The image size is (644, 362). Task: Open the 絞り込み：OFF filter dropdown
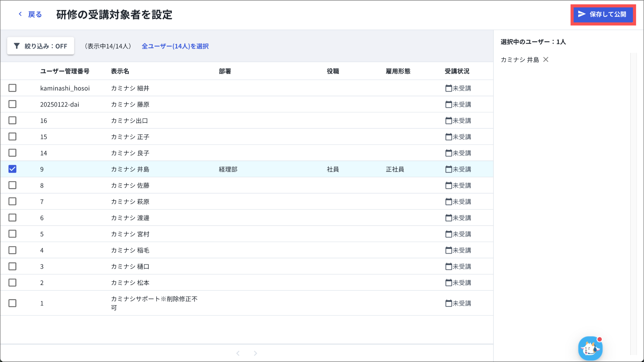coord(41,46)
